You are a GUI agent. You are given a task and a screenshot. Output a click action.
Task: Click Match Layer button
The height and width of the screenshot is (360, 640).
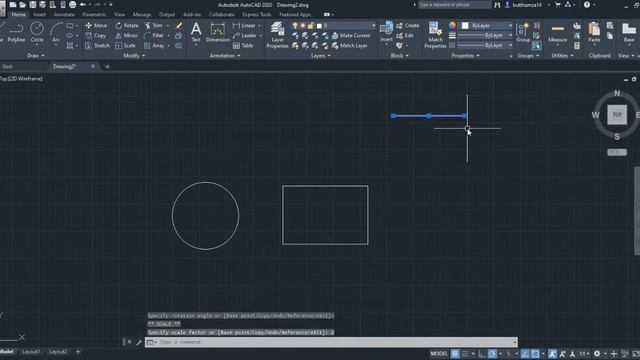349,46
